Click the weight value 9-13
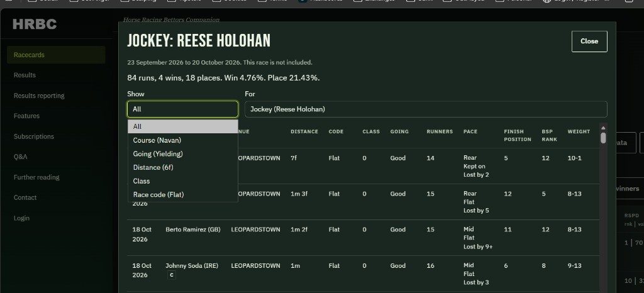 [x=575, y=265]
